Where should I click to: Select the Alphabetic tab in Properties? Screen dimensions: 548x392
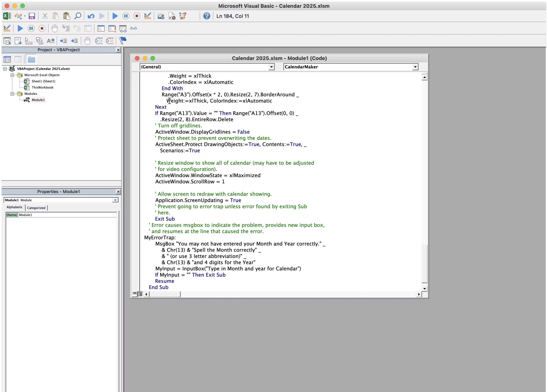pyautogui.click(x=14, y=207)
